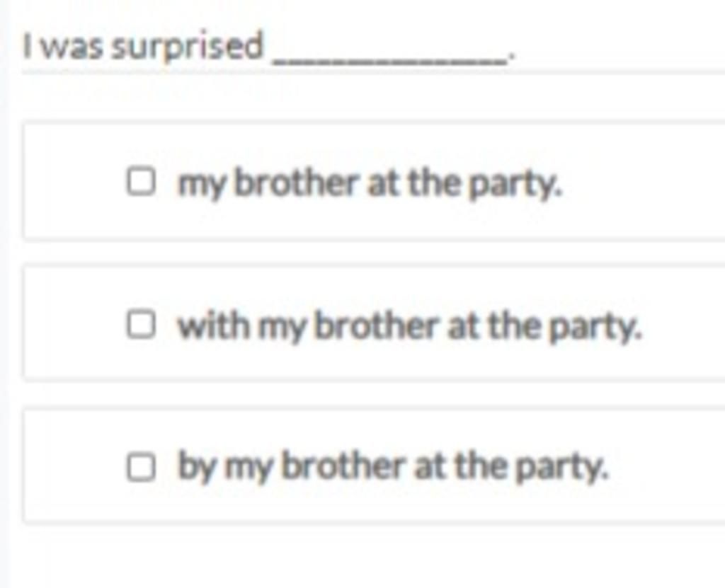Click the word "party." in the third option
Viewport: 725px width, 588px height.
click(563, 468)
